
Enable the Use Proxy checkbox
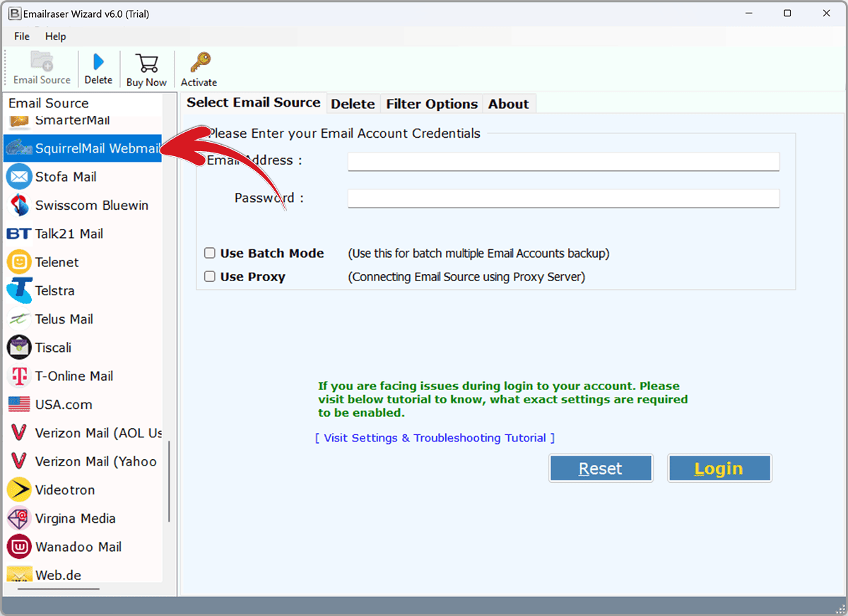[210, 277]
